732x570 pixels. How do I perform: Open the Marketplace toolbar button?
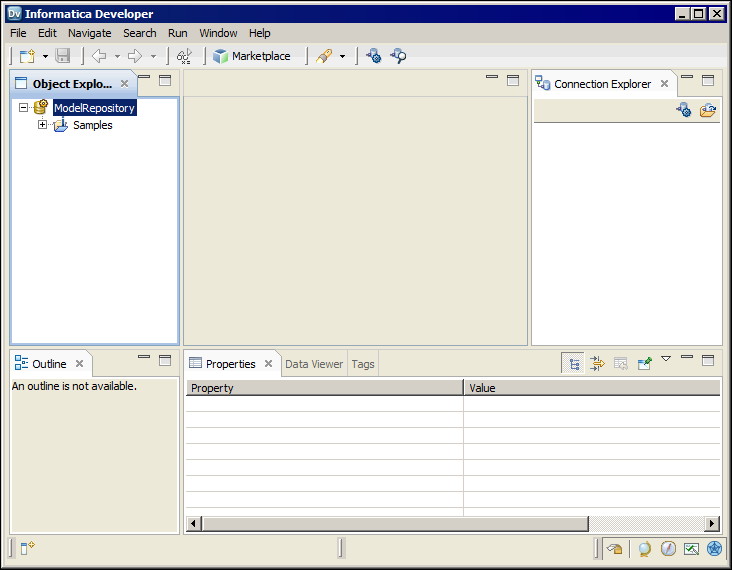pos(252,56)
